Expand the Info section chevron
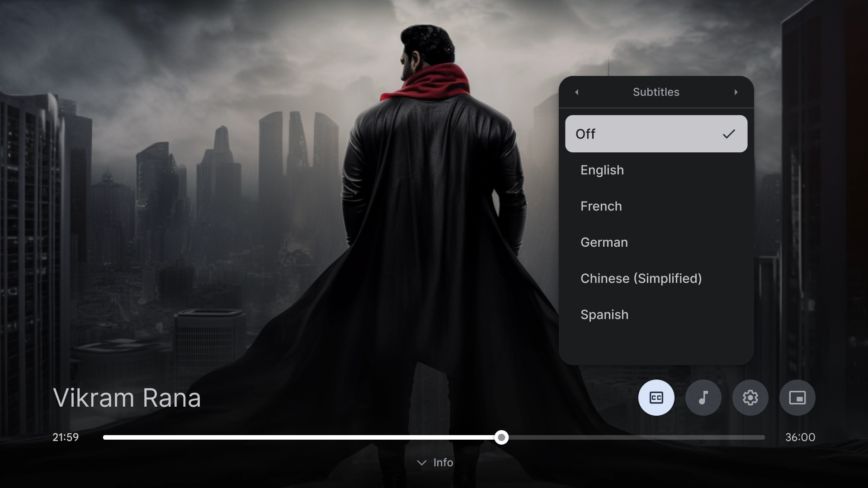This screenshot has width=868, height=488. click(421, 463)
